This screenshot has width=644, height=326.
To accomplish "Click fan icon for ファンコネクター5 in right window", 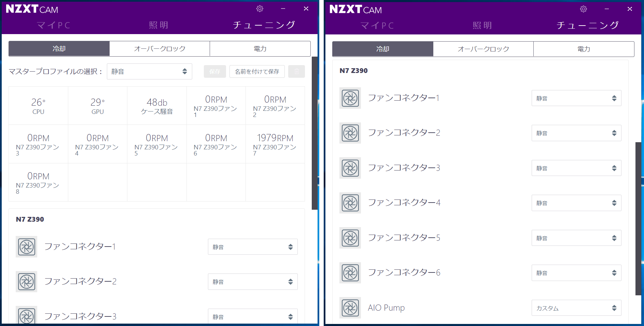I will (350, 238).
